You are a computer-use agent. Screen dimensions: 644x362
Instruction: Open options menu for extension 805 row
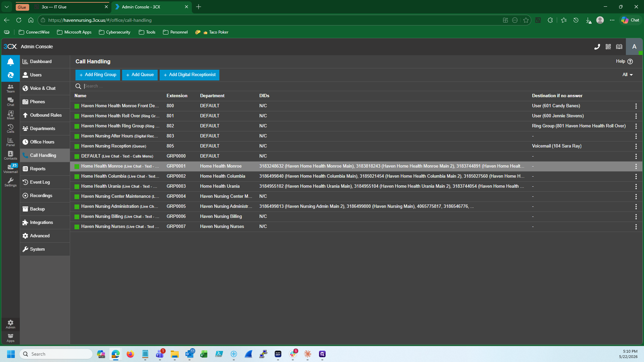[636, 146]
